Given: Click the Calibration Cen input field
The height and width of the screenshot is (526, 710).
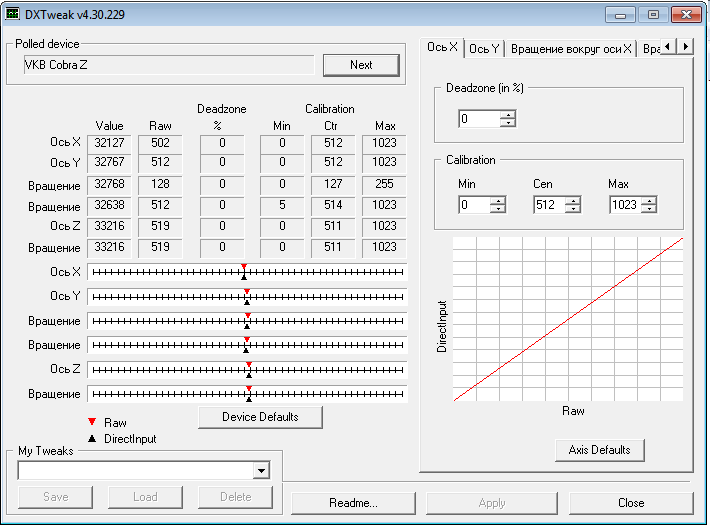Looking at the screenshot, I should pos(550,205).
